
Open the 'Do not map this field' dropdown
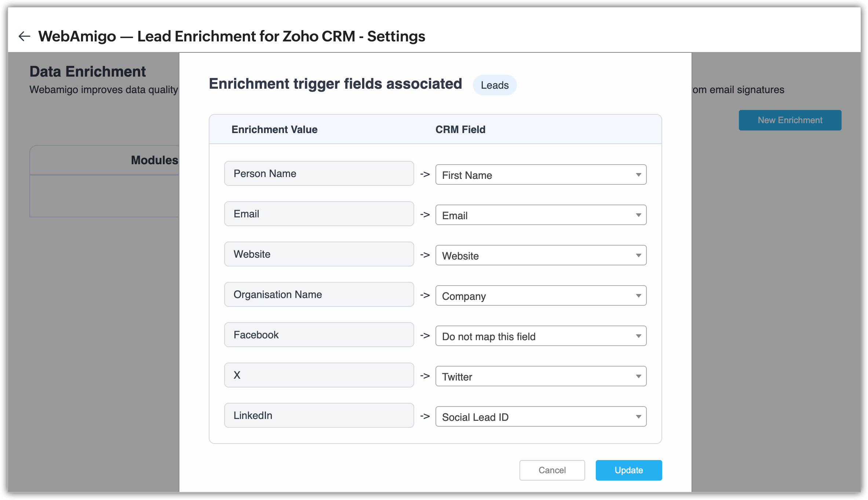tap(540, 336)
